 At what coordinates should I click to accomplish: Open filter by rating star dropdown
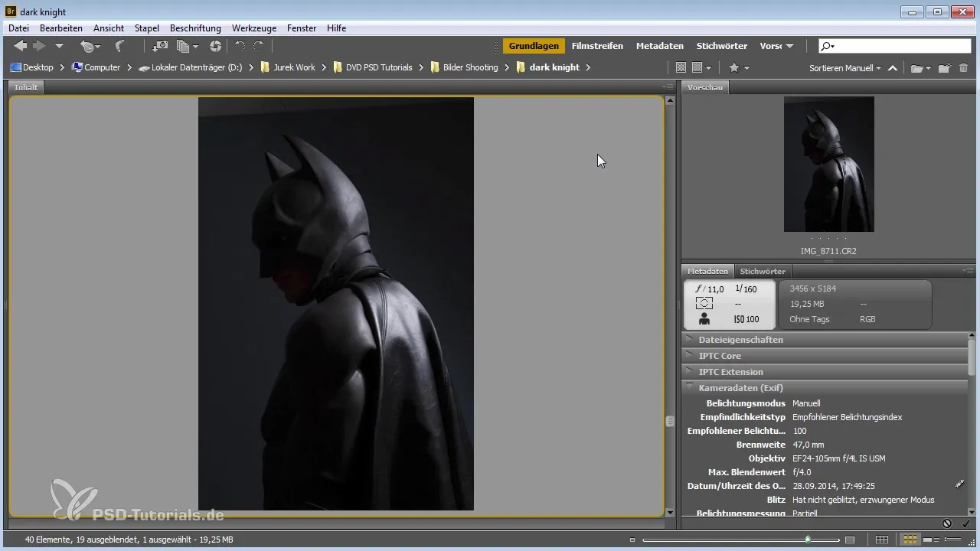click(x=738, y=67)
